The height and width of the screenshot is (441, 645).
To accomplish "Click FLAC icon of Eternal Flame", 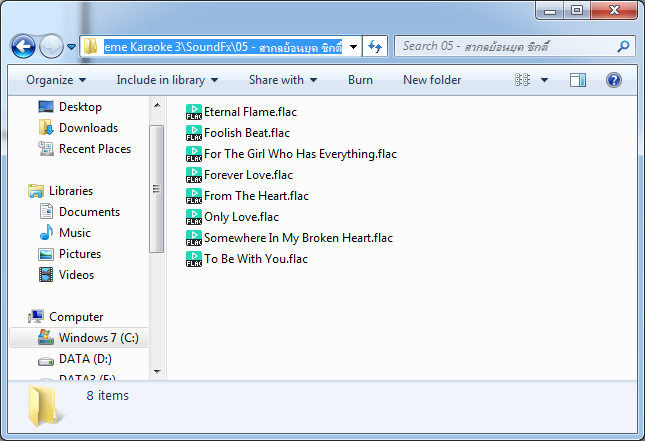I will [x=194, y=112].
